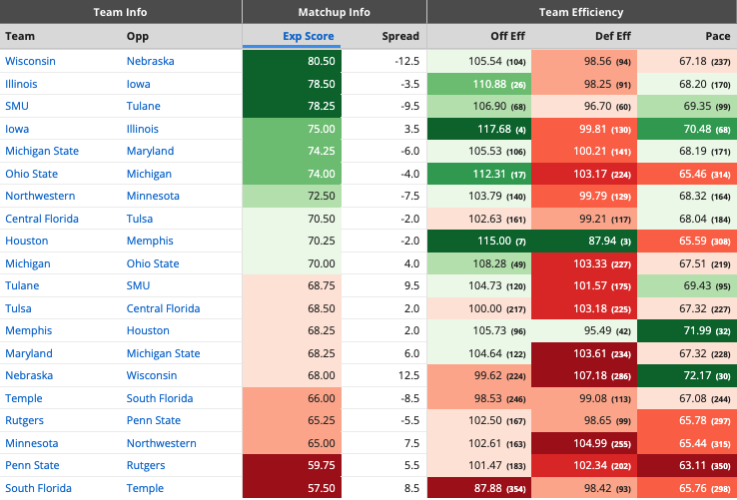Select the -12.5 spread cell
The image size is (737, 500).
click(x=384, y=61)
